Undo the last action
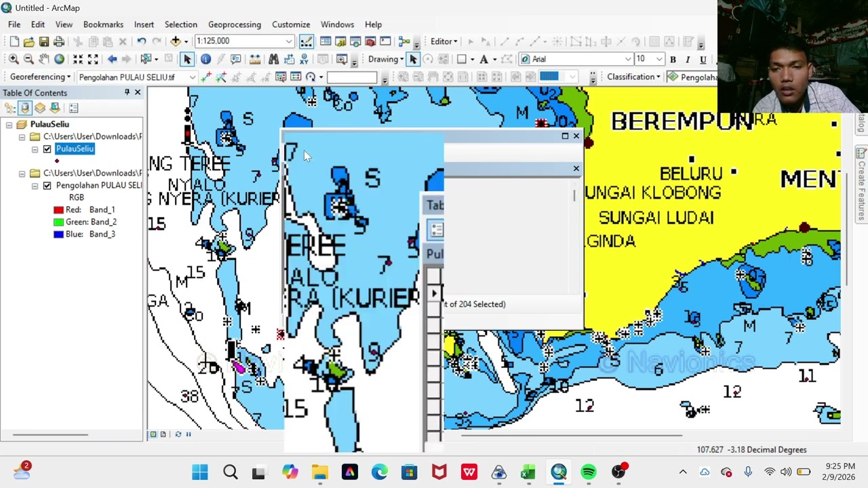868x488 pixels. coord(141,41)
